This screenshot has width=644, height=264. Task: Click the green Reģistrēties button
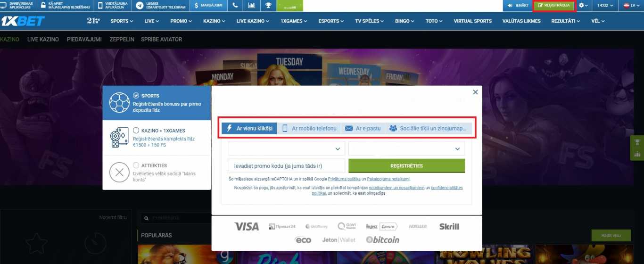coord(406,166)
